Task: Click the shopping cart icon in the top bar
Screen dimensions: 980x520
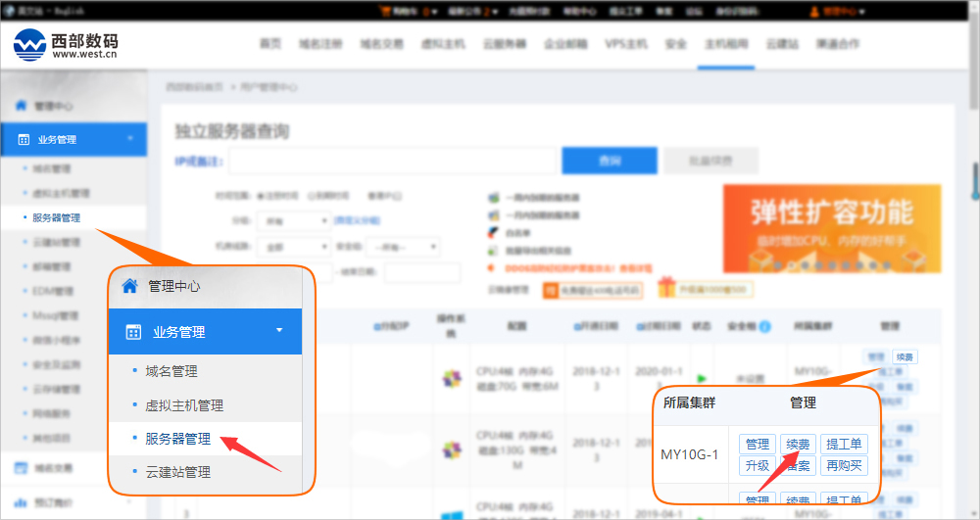Action: tap(385, 12)
